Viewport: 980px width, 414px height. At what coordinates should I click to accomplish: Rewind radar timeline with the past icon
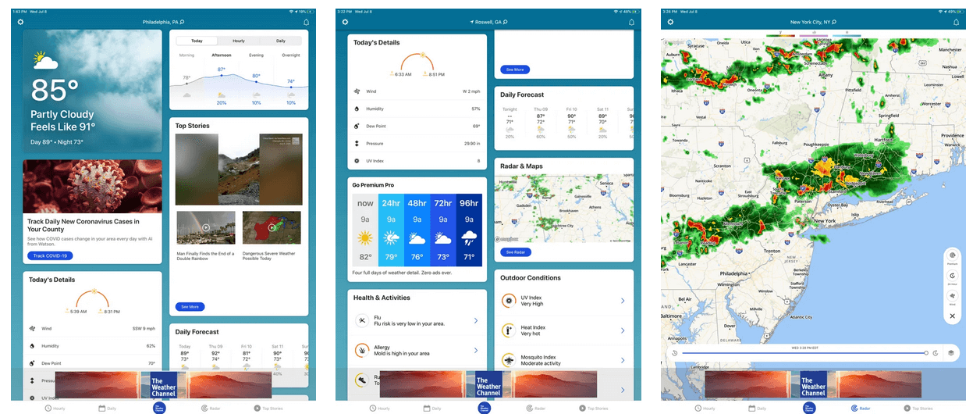[675, 353]
